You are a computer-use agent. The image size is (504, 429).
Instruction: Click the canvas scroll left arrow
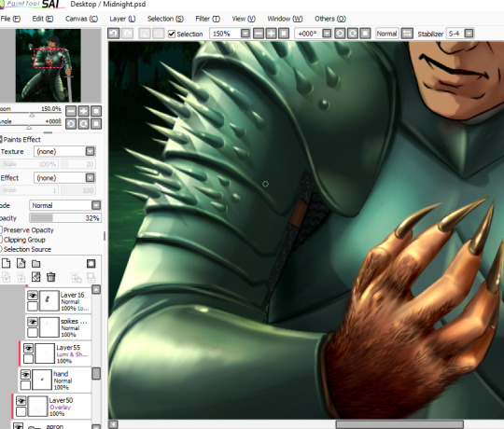113,424
